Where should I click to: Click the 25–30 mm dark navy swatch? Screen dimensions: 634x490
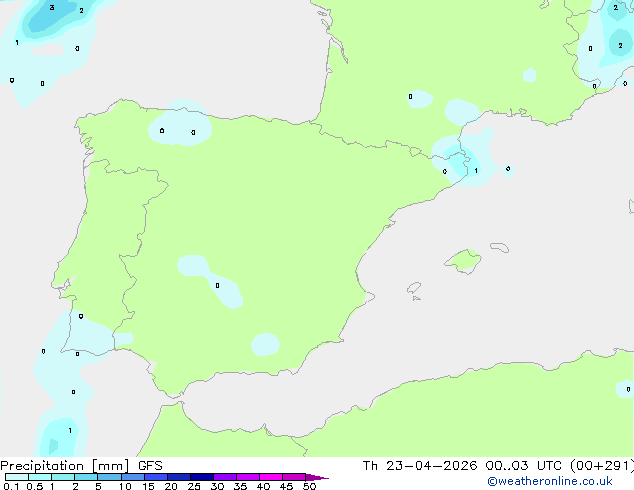[202, 477]
